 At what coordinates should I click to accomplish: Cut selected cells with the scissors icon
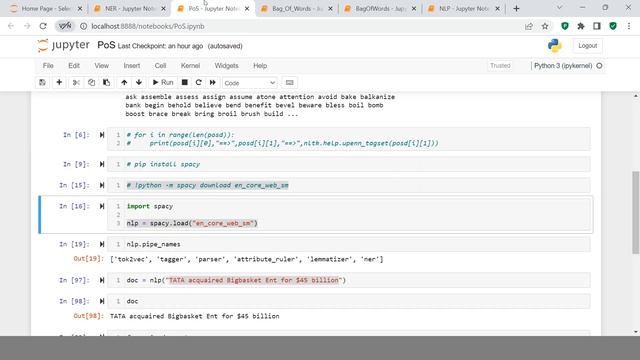pyautogui.click(x=76, y=82)
